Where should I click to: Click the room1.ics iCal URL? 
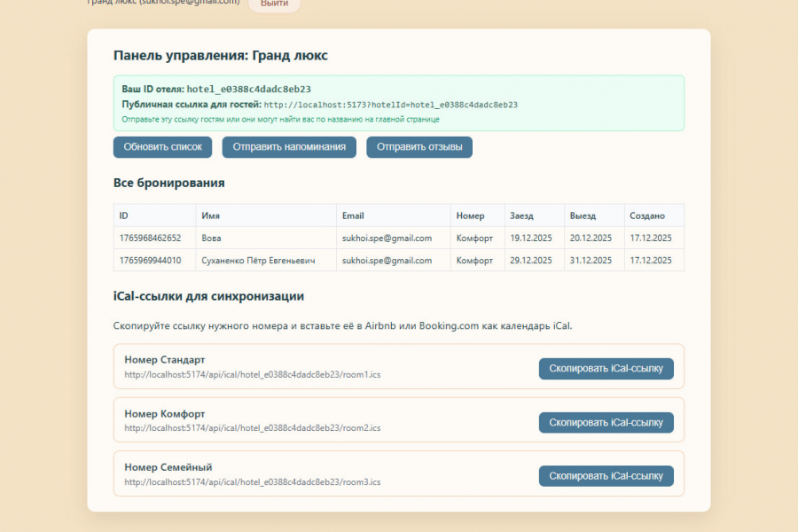coord(253,375)
